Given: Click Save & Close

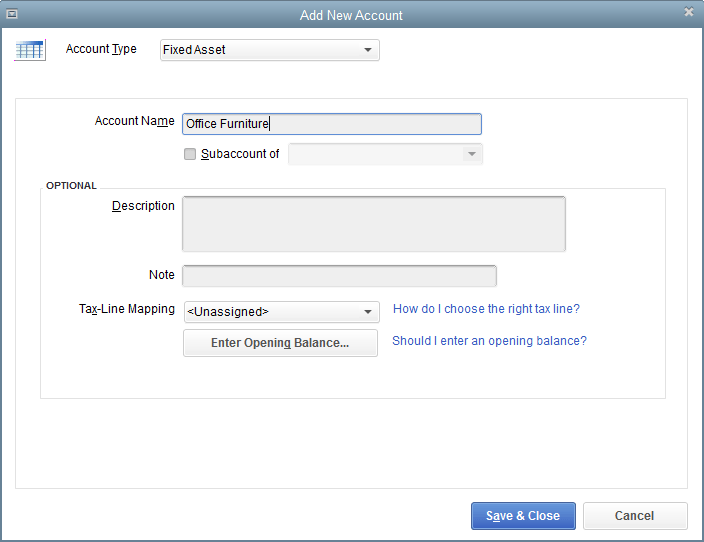Looking at the screenshot, I should [523, 516].
